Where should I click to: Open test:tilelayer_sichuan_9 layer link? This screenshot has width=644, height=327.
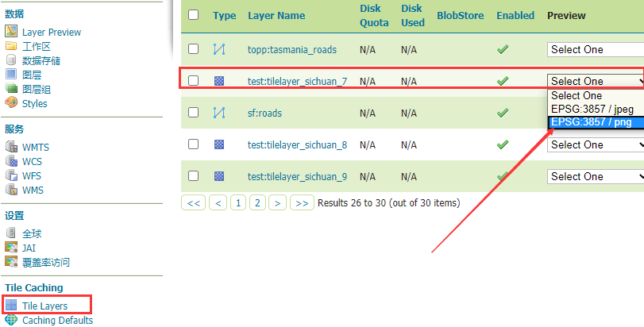coord(297,177)
